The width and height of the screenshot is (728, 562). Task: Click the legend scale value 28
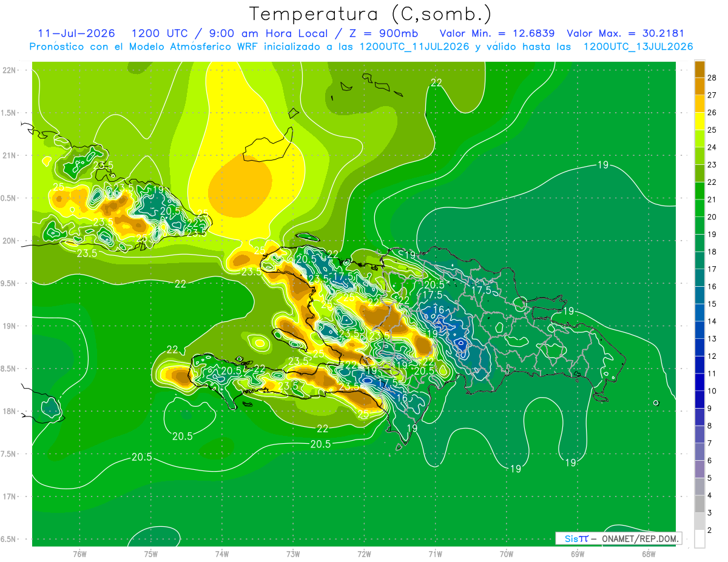712,78
